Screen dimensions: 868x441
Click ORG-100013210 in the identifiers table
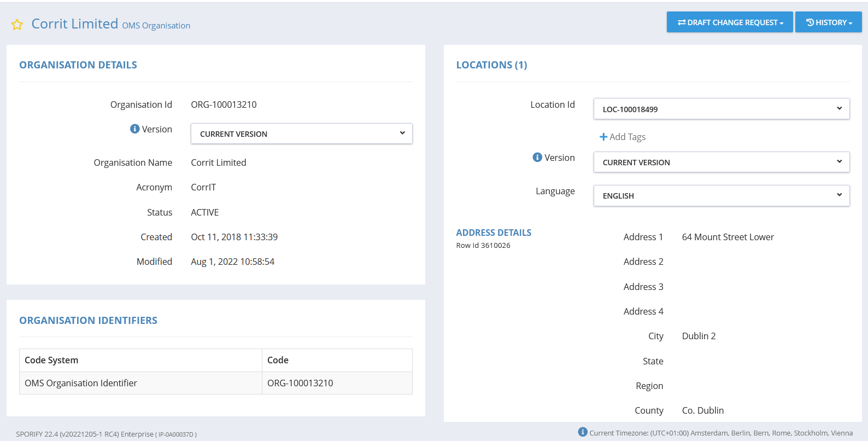[x=300, y=383]
